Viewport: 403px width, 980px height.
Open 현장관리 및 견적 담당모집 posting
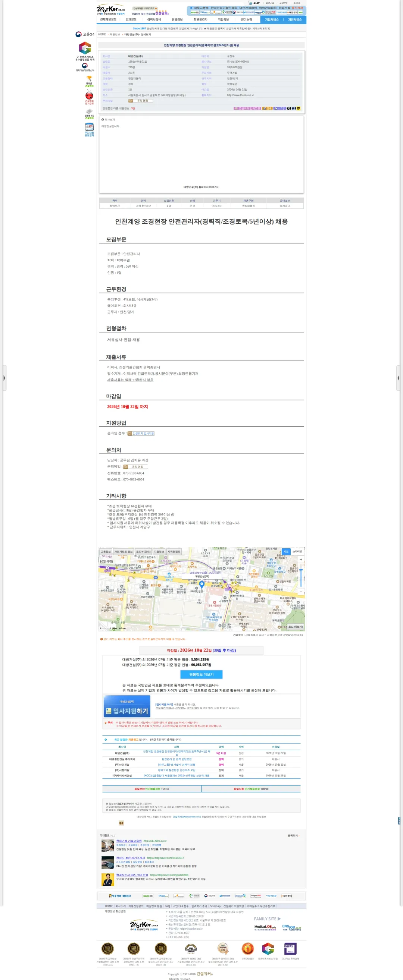[177, 759]
